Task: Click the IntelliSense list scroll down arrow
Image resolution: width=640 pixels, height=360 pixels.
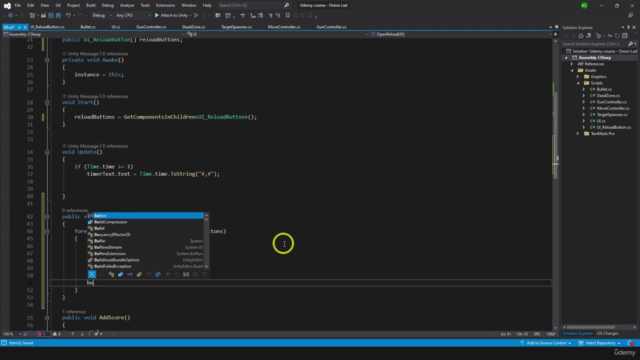Action: (207, 266)
